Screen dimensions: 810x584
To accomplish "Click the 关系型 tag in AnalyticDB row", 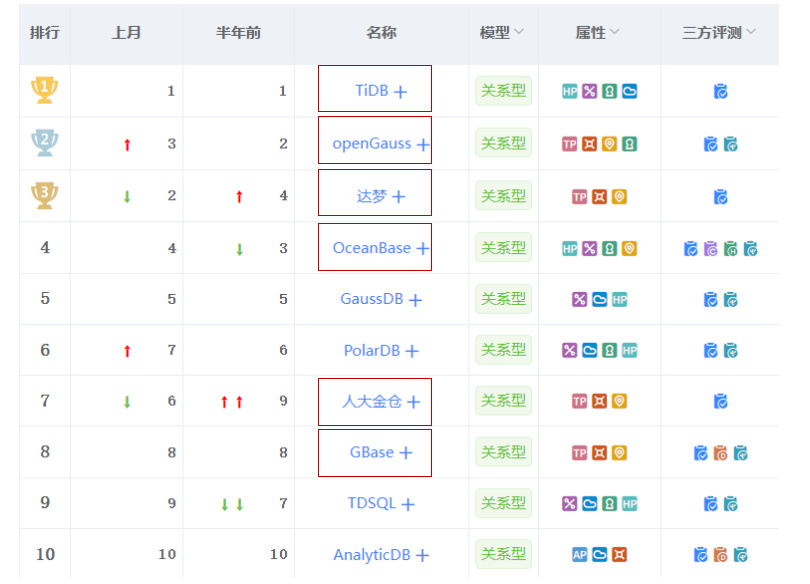I will 503,555.
